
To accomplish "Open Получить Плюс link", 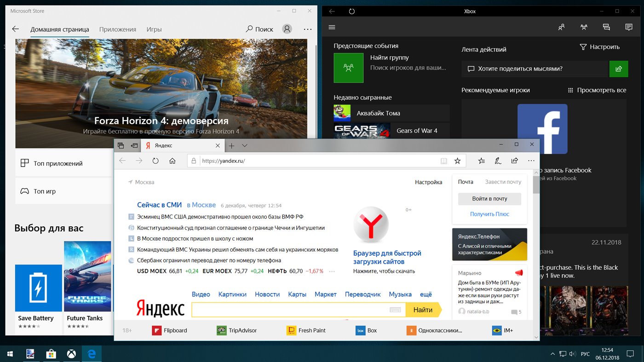I will (x=489, y=214).
